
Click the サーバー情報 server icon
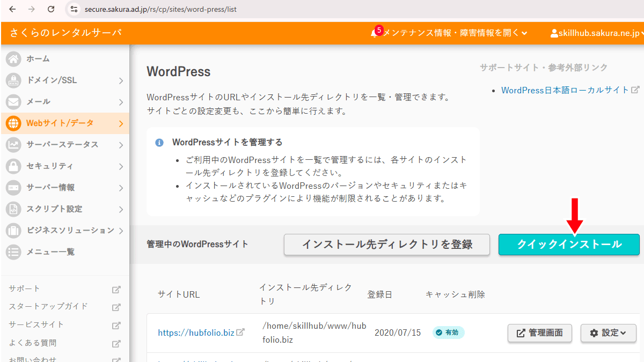[x=13, y=188]
